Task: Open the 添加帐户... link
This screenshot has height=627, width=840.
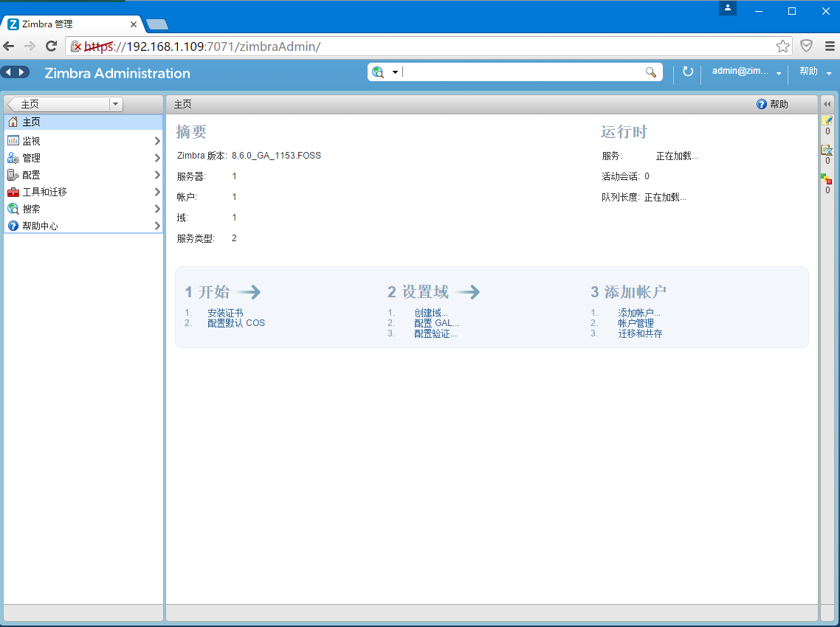Action: (x=639, y=313)
